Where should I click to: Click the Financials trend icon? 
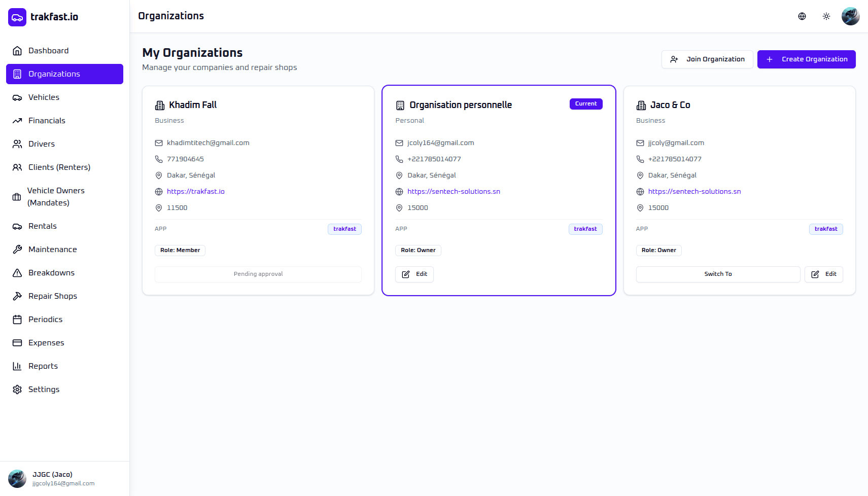pyautogui.click(x=17, y=121)
